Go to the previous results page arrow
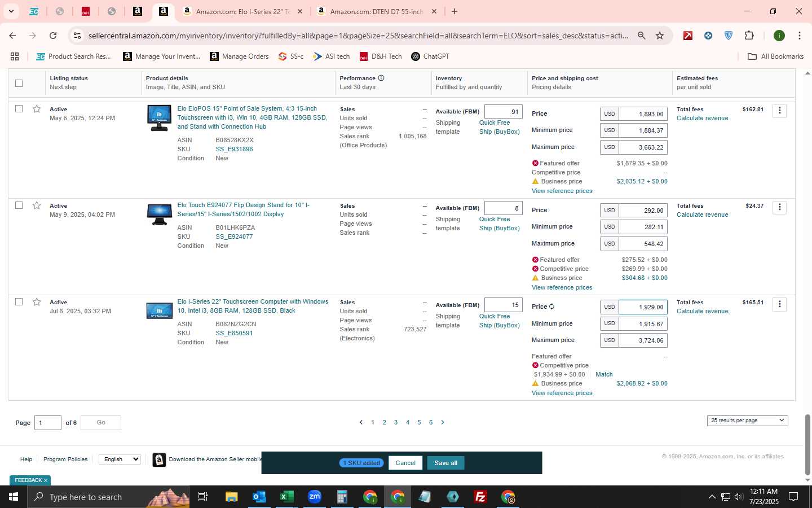The image size is (812, 508). tap(361, 422)
